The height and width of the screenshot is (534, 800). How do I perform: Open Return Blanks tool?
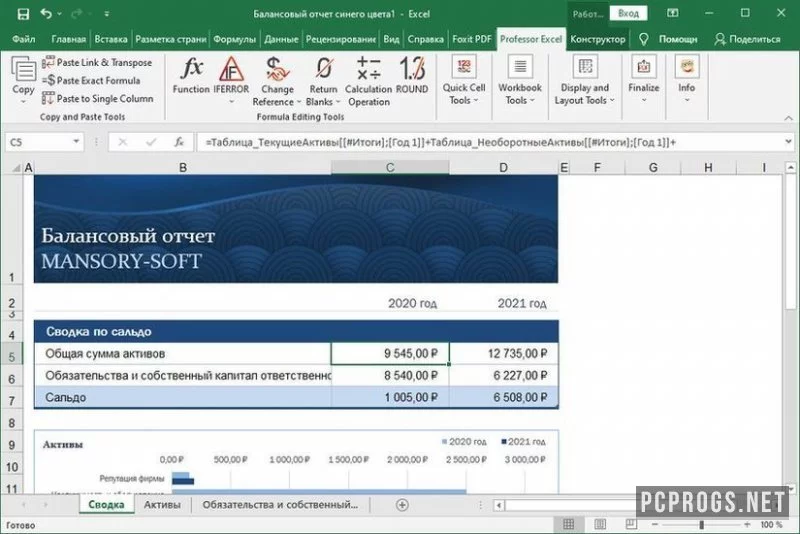click(x=323, y=82)
